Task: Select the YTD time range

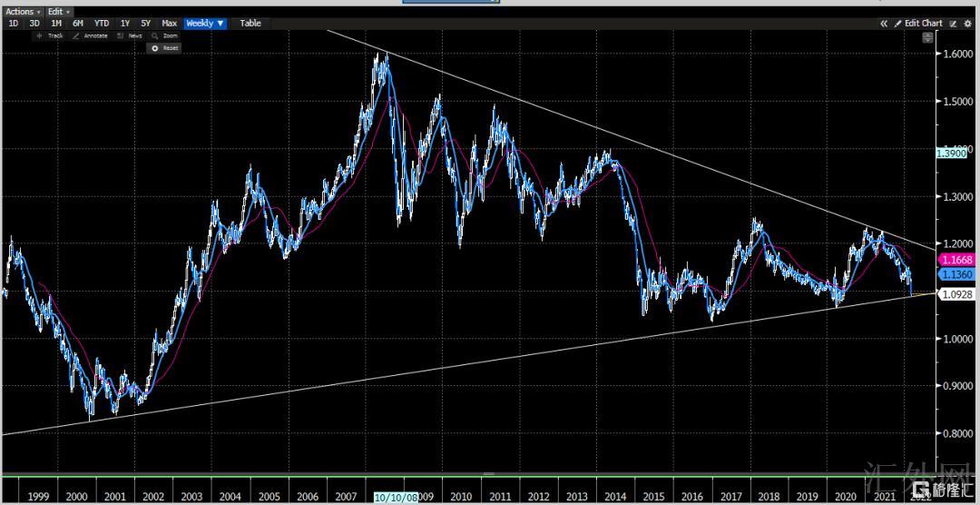Action: pyautogui.click(x=102, y=23)
